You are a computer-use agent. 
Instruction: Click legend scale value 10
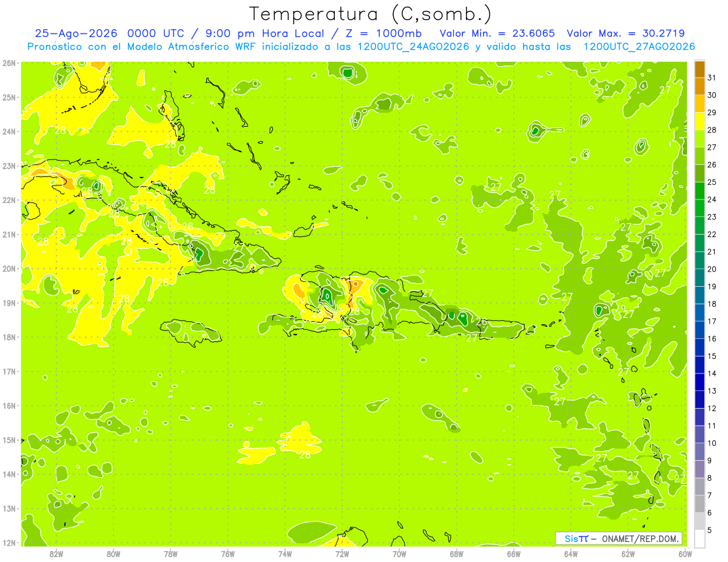pos(712,443)
